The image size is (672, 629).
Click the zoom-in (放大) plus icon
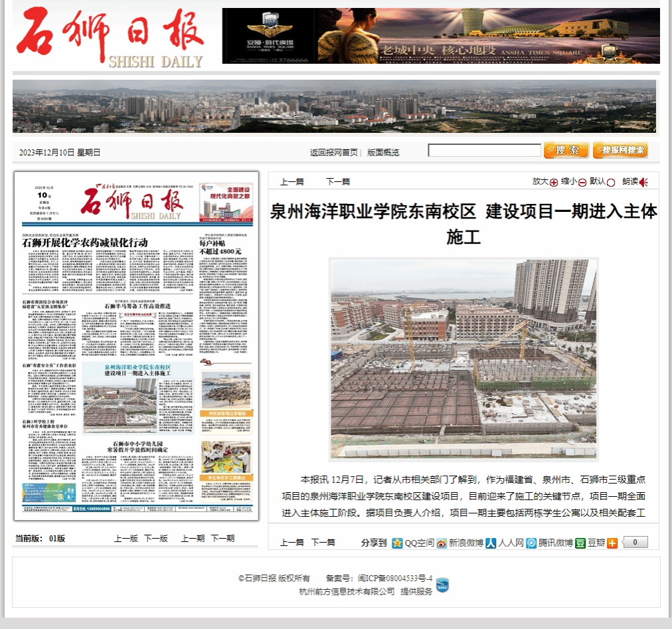[554, 182]
